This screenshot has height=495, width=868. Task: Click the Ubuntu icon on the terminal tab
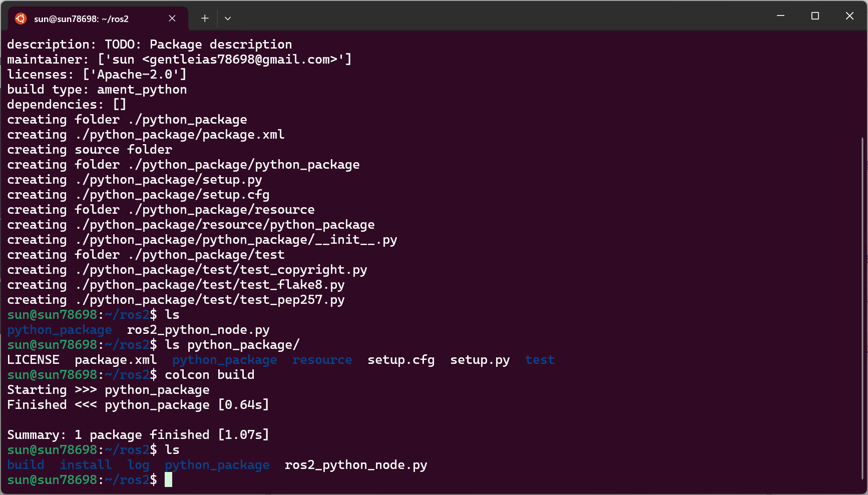21,18
